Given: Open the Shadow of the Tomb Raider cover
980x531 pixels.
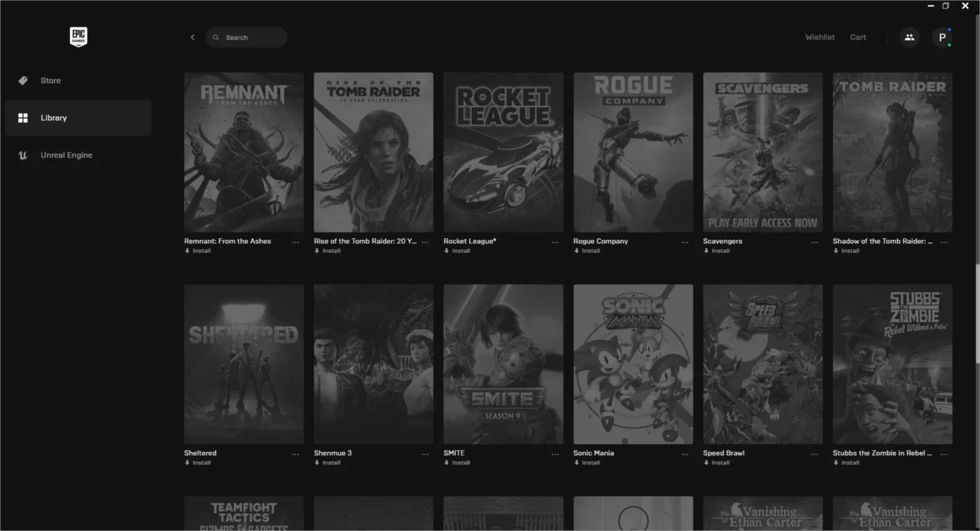Looking at the screenshot, I should (892, 152).
